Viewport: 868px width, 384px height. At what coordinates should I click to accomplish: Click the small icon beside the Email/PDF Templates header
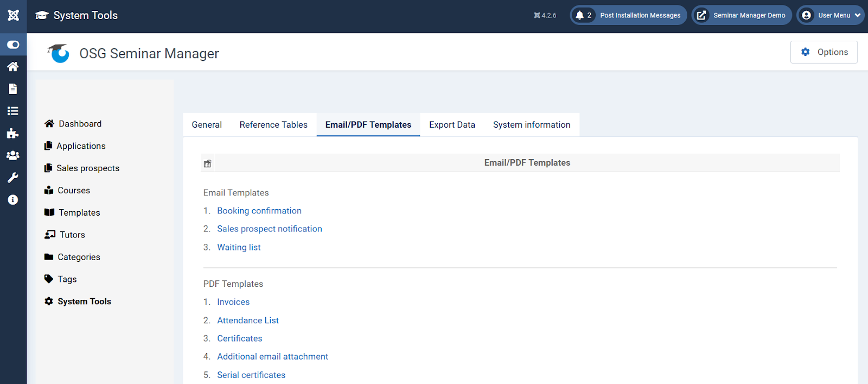(x=207, y=163)
